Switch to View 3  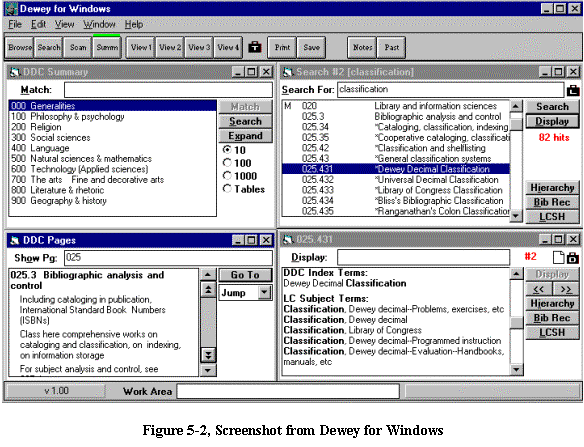pyautogui.click(x=199, y=48)
